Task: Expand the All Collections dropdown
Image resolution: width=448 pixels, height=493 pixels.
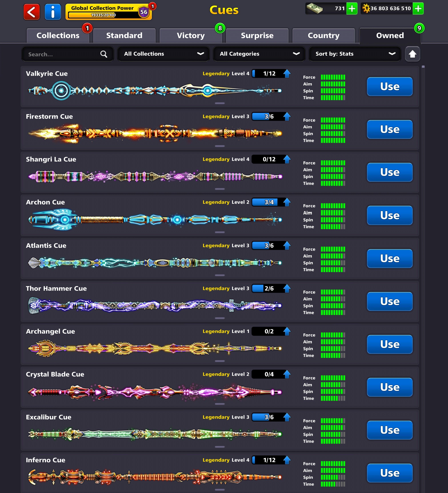Action: (164, 54)
